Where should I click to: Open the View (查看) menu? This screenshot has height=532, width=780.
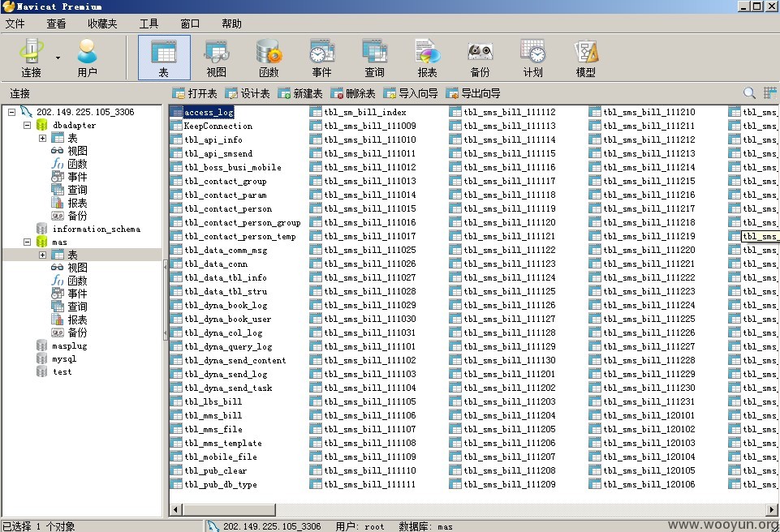pos(56,24)
